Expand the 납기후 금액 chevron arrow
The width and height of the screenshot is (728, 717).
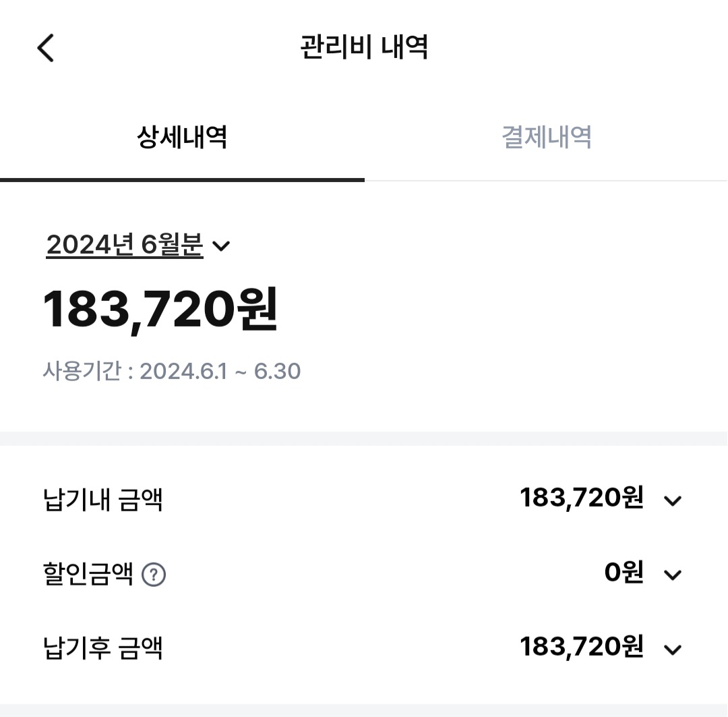click(673, 649)
